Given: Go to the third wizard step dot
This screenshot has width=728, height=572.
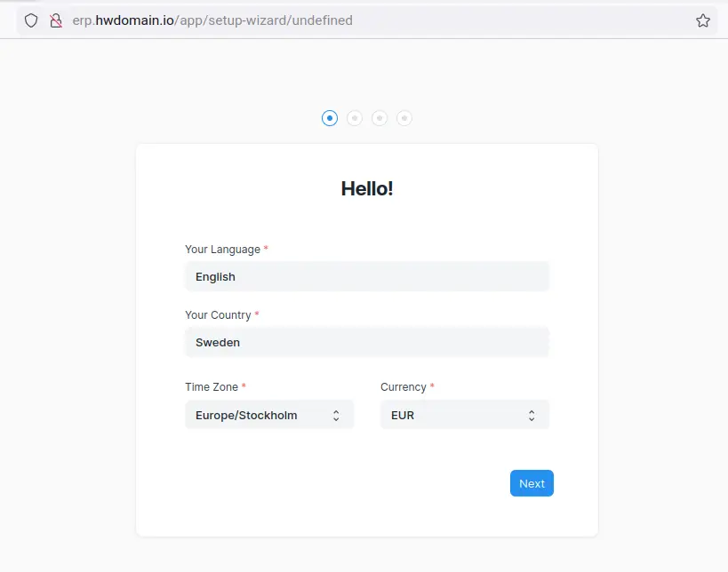Looking at the screenshot, I should [380, 118].
